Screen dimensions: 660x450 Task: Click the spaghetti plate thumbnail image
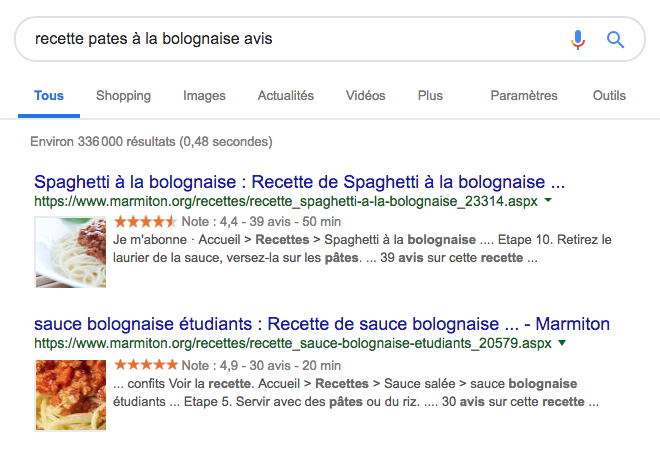pyautogui.click(x=71, y=252)
